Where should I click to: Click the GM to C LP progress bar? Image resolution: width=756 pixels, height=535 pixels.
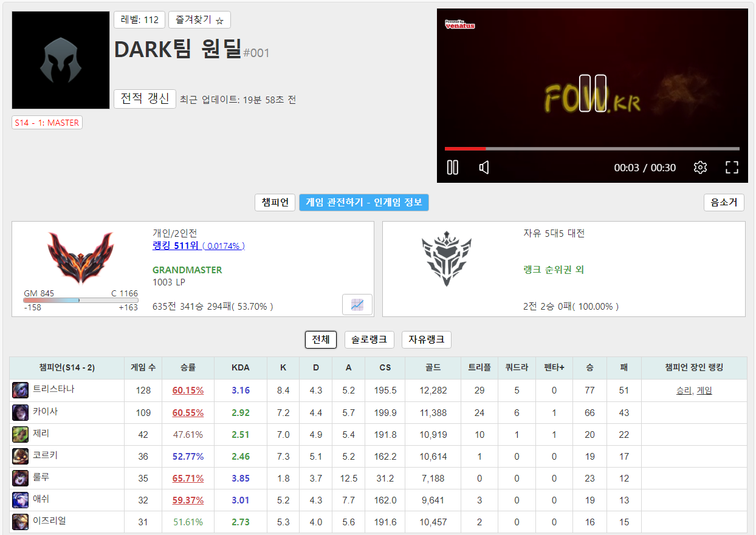pyautogui.click(x=81, y=300)
